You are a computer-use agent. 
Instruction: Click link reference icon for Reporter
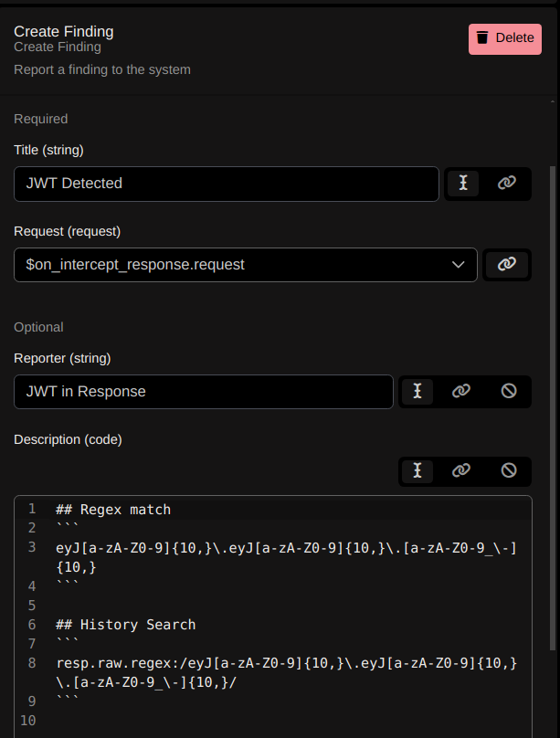click(x=461, y=391)
